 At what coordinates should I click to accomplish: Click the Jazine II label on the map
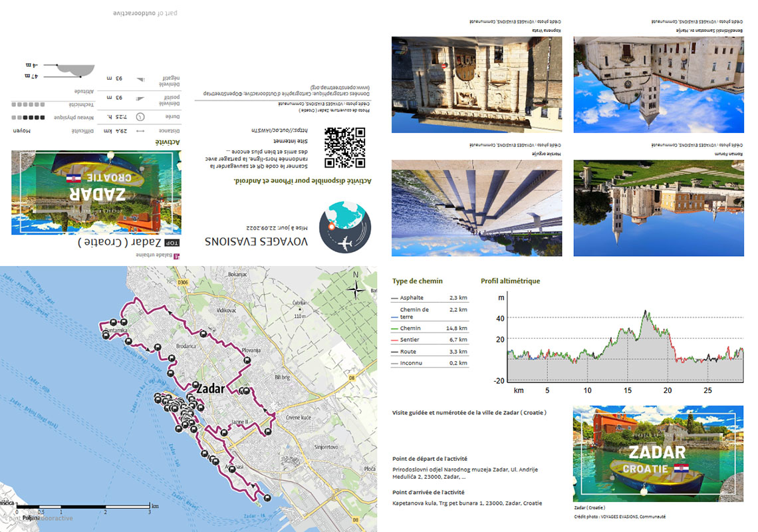[239, 422]
